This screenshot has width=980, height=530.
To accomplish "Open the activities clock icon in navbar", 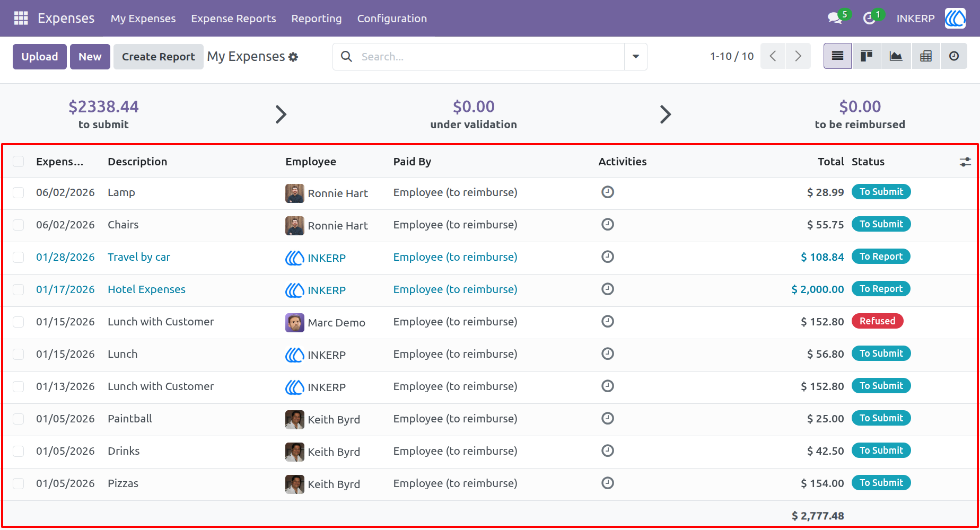I will point(869,18).
